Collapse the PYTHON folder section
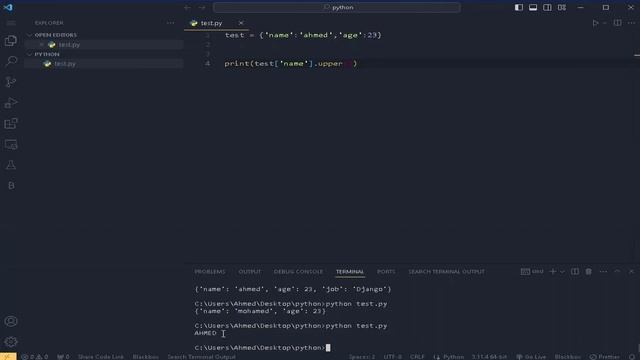640x360 pixels. point(29,54)
